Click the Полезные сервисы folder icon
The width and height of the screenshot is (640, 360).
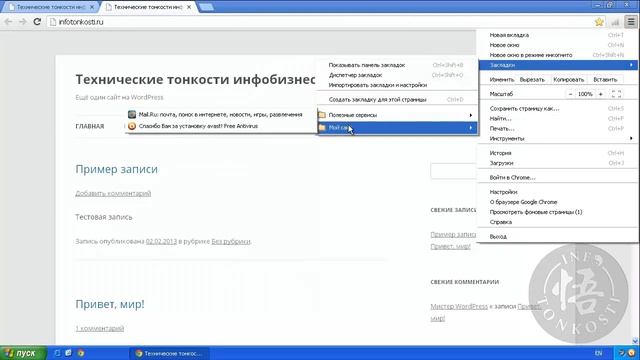[322, 115]
